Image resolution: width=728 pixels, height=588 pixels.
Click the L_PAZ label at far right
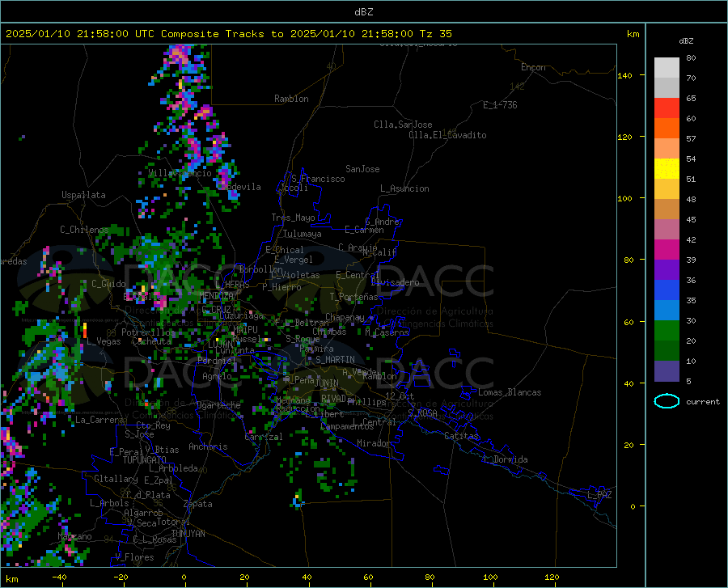pyautogui.click(x=599, y=495)
